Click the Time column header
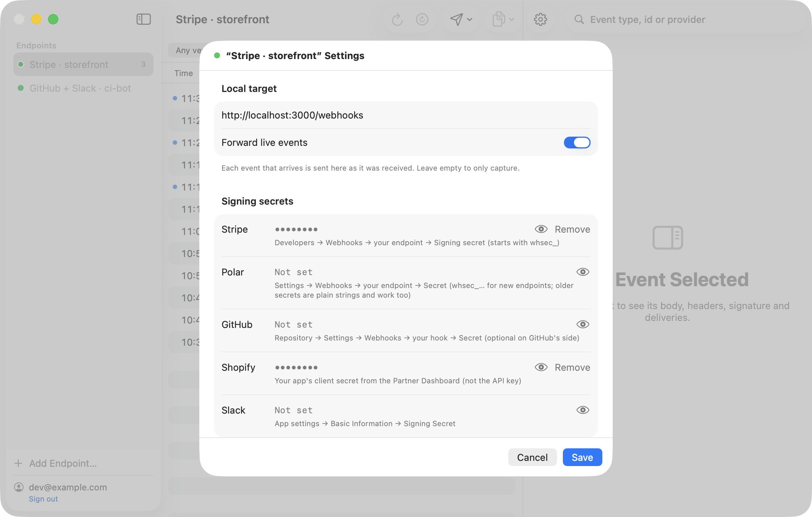812x517 pixels. pyautogui.click(x=183, y=73)
